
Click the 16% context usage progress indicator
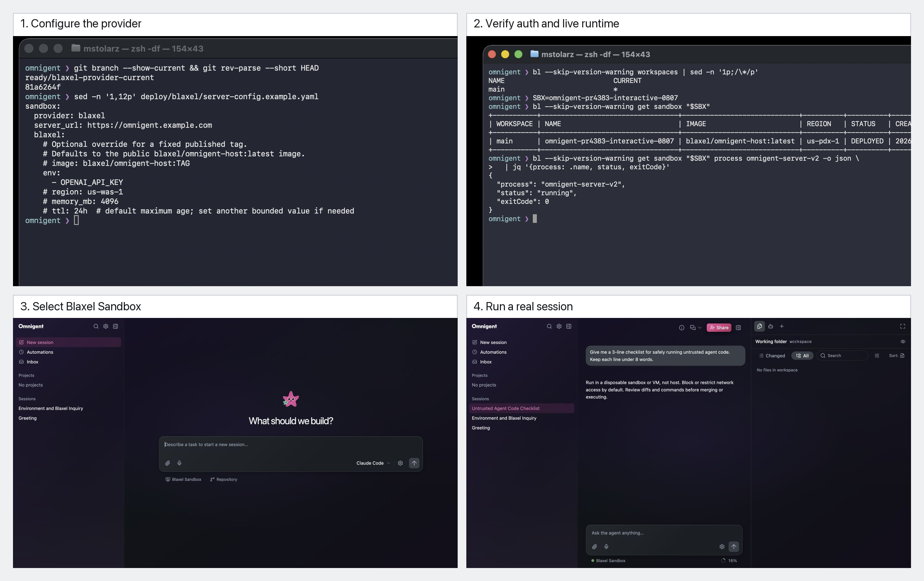(x=729, y=561)
